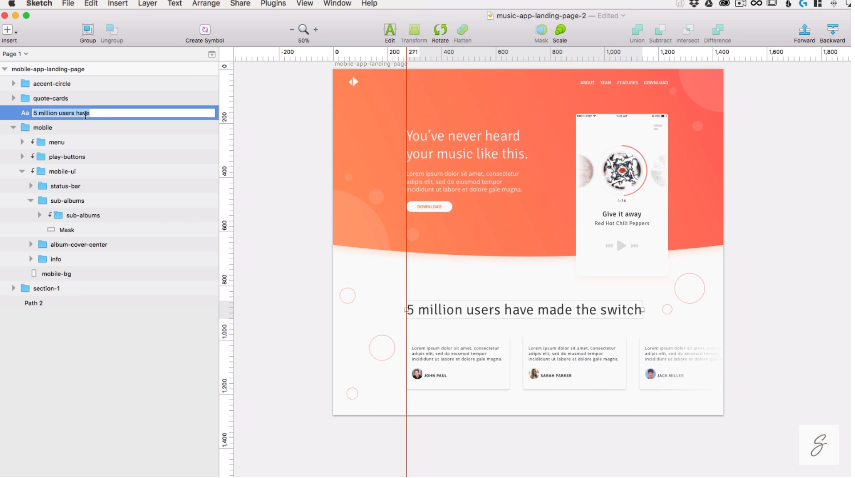The width and height of the screenshot is (855, 478).
Task: Click the FEATURES nav link on artboard
Action: pyautogui.click(x=627, y=83)
